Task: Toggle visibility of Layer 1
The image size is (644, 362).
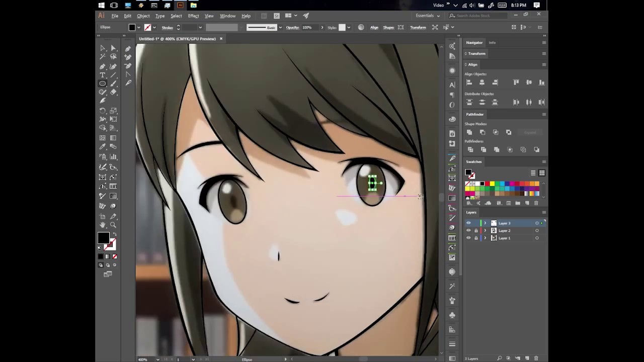Action: point(468,238)
